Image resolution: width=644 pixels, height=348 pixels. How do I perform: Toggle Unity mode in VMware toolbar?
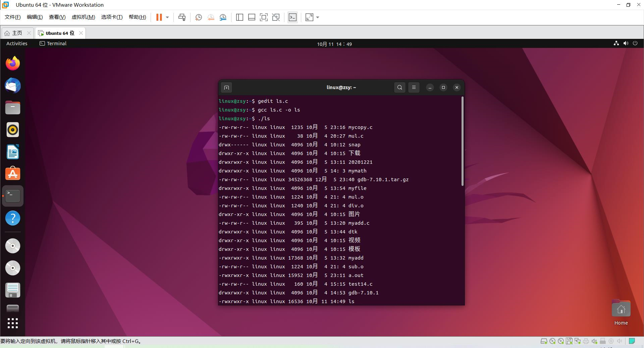(276, 17)
